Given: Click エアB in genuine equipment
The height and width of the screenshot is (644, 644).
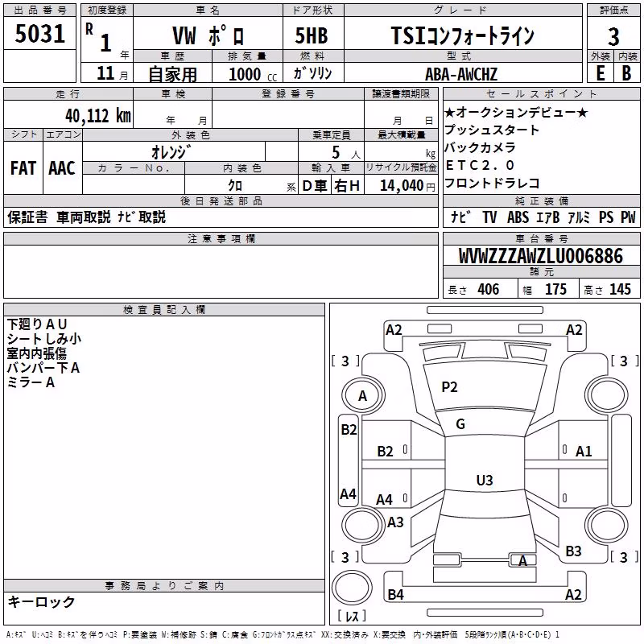Looking at the screenshot, I should pyautogui.click(x=548, y=217).
